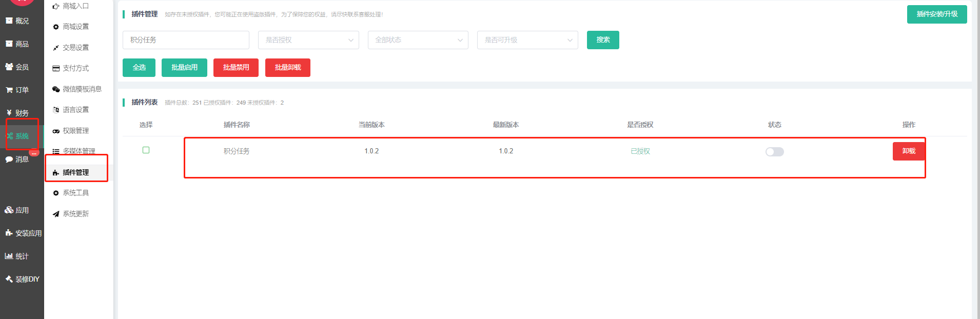The image size is (980, 319).
Task: Open 商城设置 submenu item
Action: pyautogui.click(x=75, y=27)
